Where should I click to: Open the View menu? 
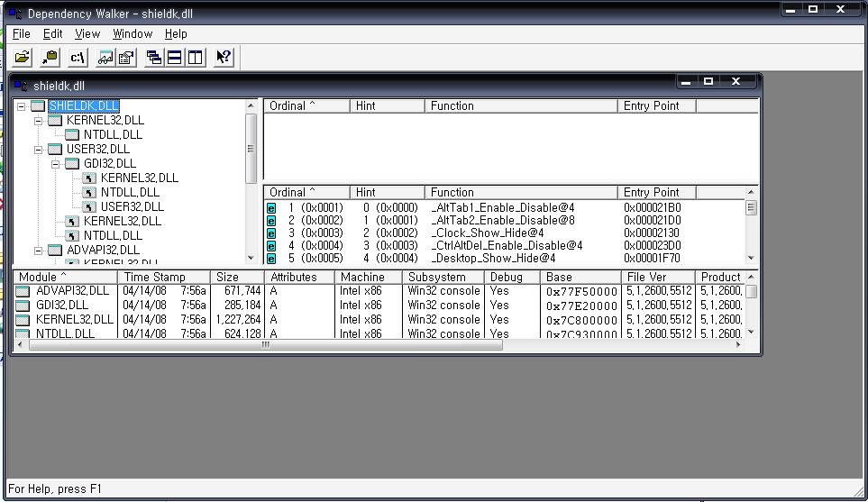point(87,33)
